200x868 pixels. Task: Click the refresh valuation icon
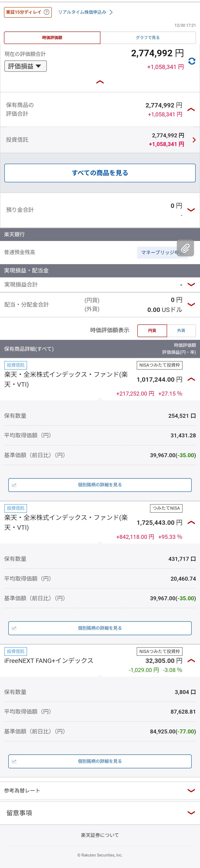point(192,61)
